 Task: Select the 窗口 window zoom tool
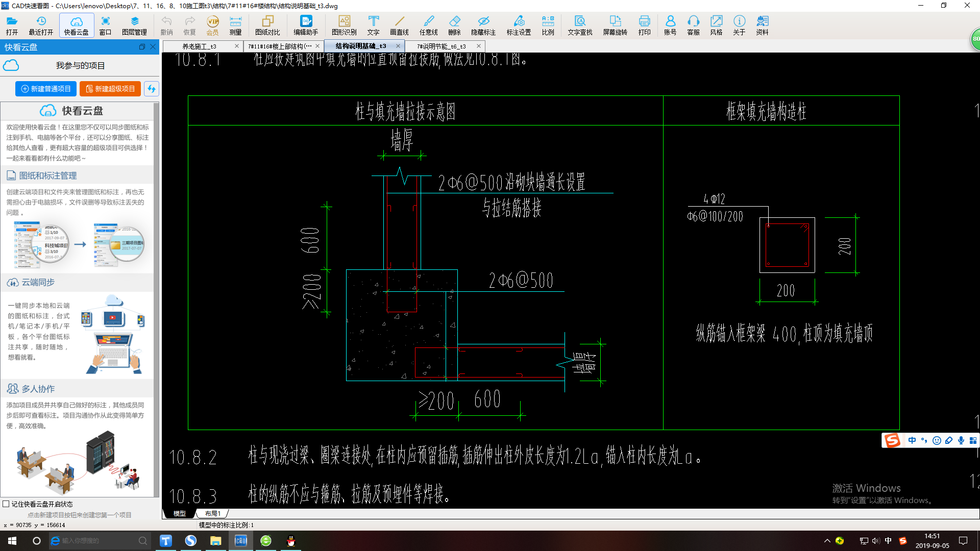[105, 25]
